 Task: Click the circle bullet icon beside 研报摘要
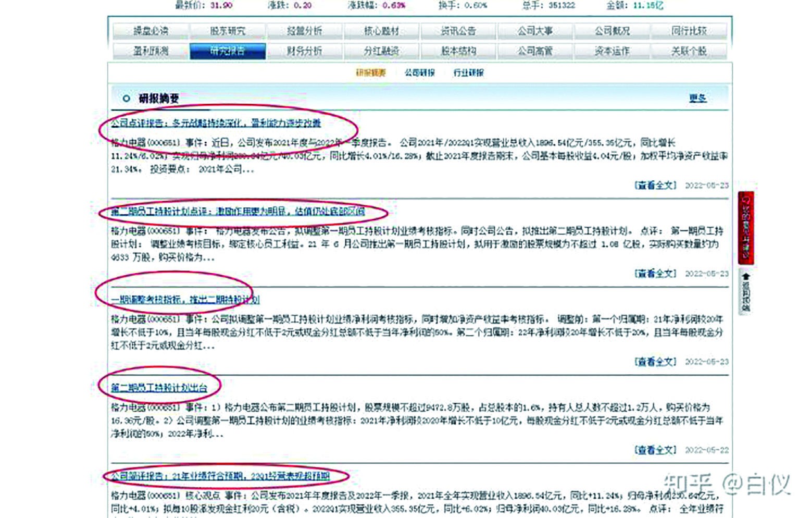click(x=125, y=97)
